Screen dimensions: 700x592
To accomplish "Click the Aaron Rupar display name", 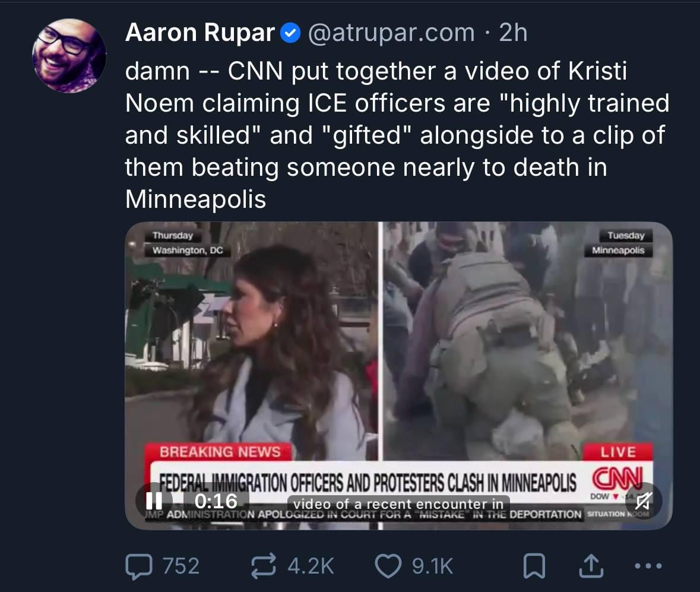I will pos(200,33).
